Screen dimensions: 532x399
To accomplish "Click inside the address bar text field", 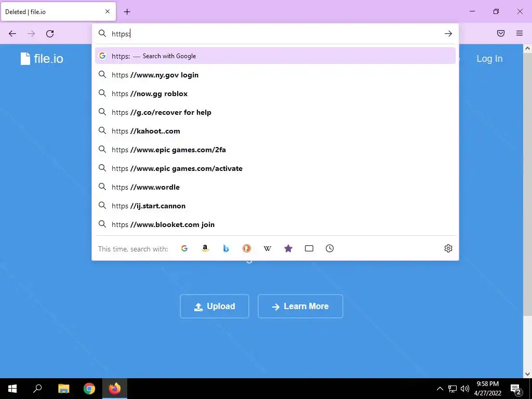I will click(275, 34).
